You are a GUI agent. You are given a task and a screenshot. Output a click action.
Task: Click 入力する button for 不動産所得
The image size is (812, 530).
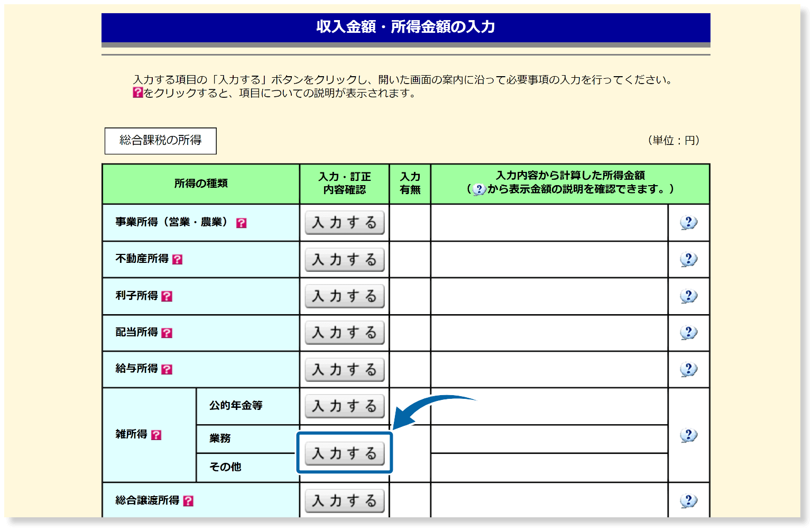coord(345,260)
